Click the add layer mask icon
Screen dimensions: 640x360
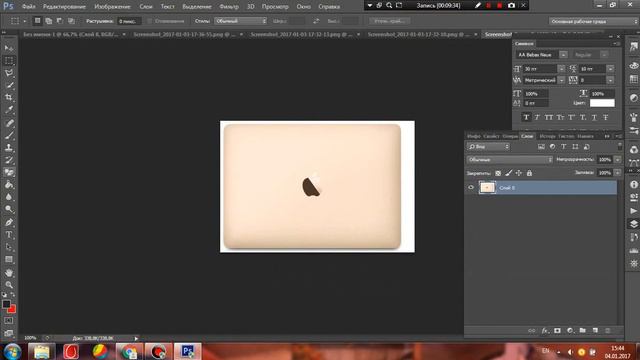(x=557, y=331)
